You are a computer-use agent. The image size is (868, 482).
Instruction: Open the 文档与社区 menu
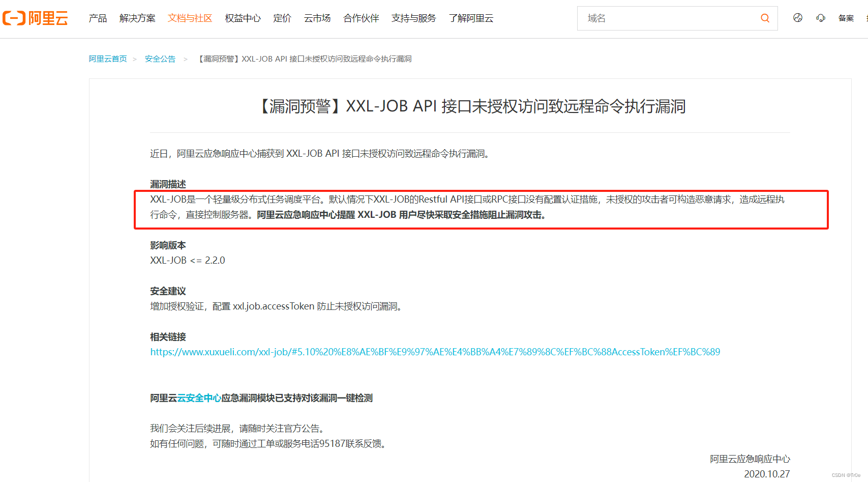pyautogui.click(x=190, y=18)
